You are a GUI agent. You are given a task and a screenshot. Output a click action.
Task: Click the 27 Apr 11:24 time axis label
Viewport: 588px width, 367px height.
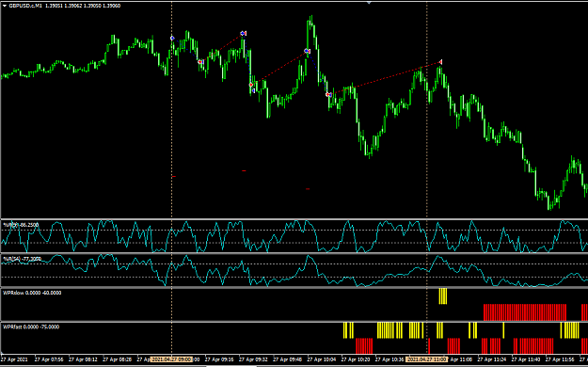pos(493,359)
